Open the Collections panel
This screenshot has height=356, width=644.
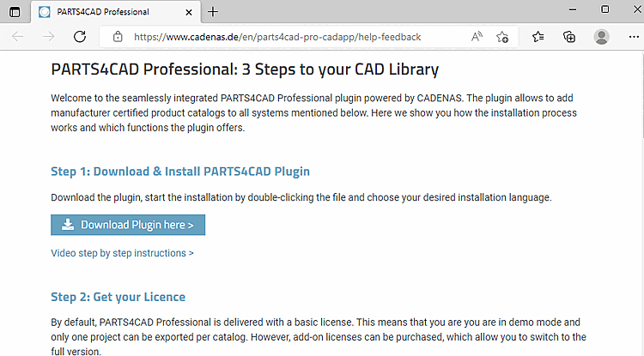(x=568, y=37)
